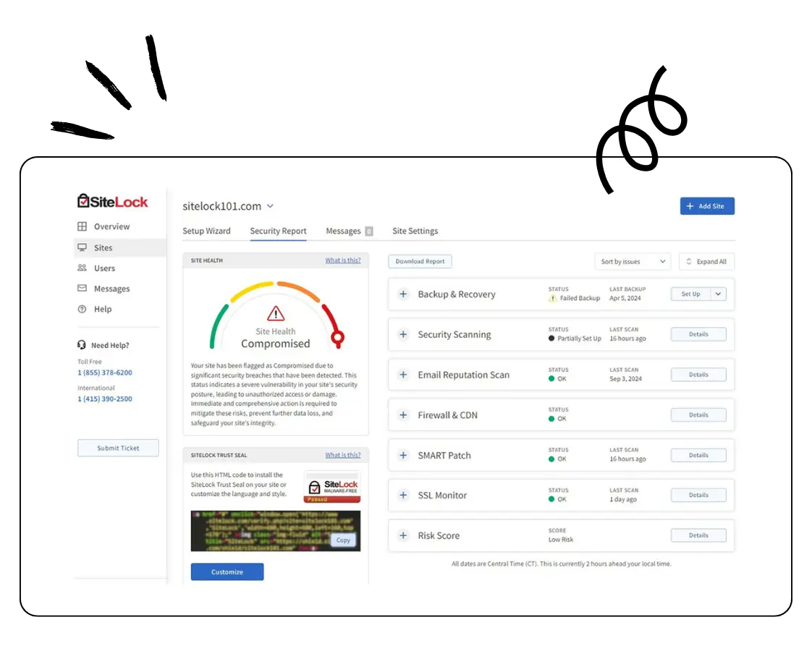
Task: Open Details for SSL Monitor
Action: click(698, 495)
